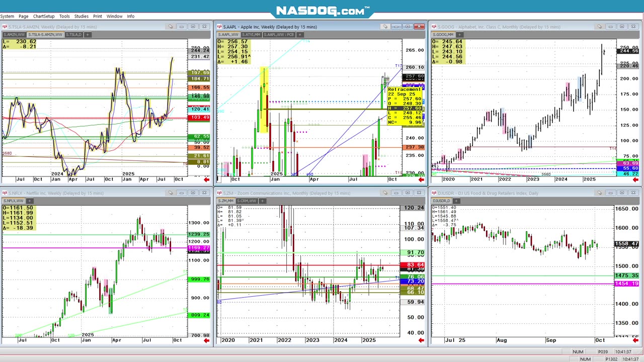The image size is (644, 362).
Task: Open the ChartSetup menu
Action: tap(44, 16)
